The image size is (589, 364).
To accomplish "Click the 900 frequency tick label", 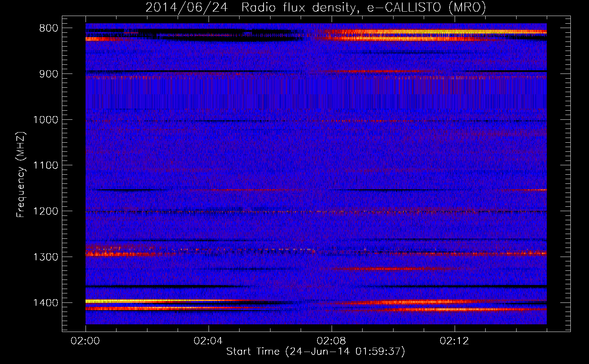I will 48,74.
